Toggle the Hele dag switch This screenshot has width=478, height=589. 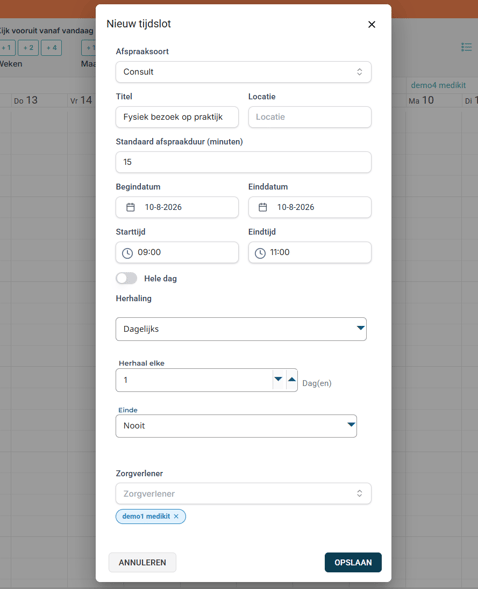127,278
